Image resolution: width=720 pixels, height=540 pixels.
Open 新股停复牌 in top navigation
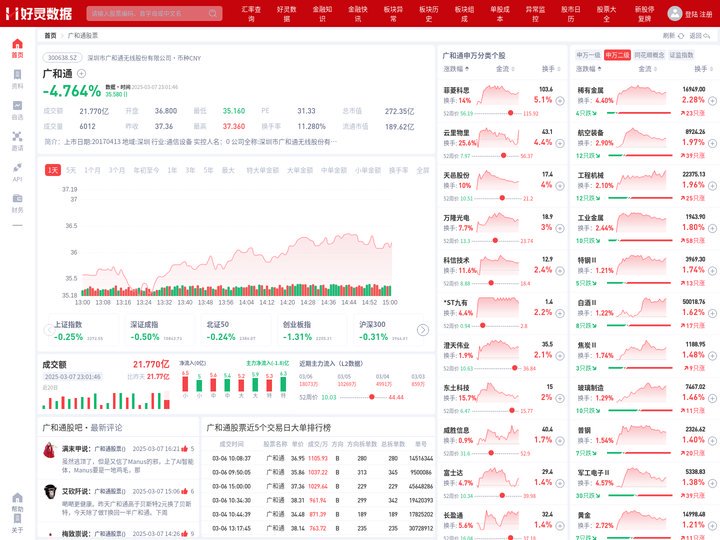click(644, 13)
